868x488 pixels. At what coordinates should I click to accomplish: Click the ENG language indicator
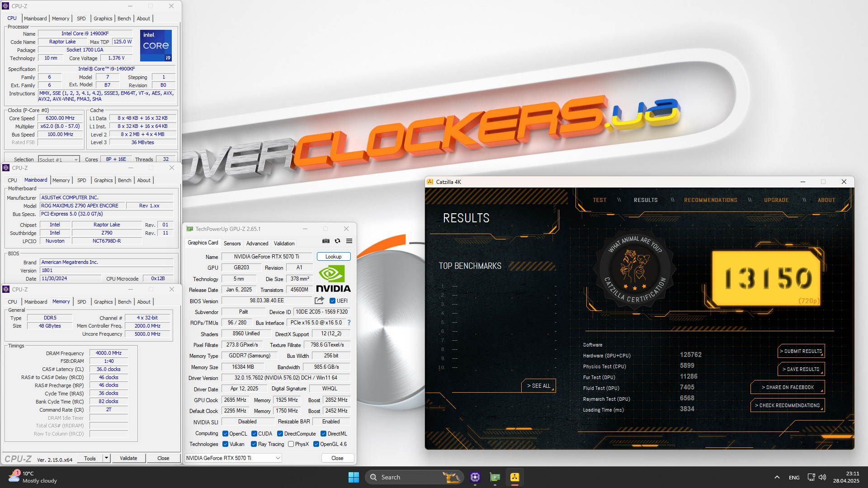[794, 478]
